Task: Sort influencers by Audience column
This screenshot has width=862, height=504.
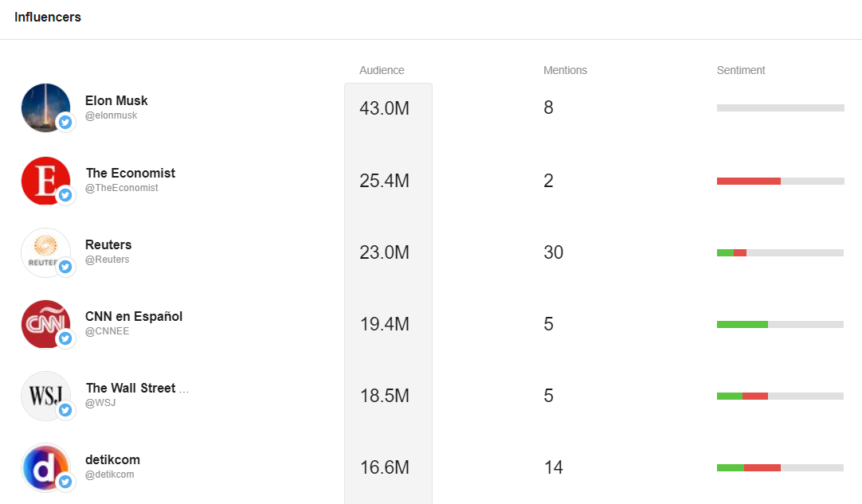Action: pos(382,70)
